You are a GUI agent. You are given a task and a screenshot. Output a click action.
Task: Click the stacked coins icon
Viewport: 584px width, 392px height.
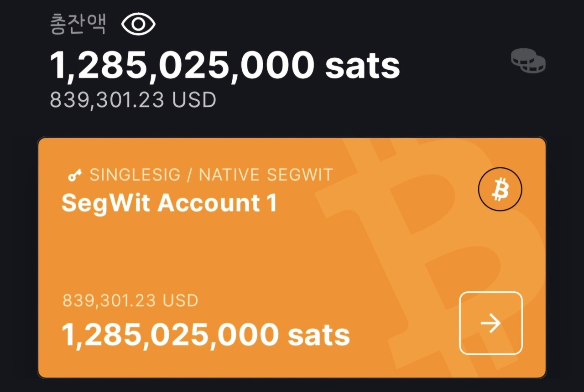pos(528,61)
